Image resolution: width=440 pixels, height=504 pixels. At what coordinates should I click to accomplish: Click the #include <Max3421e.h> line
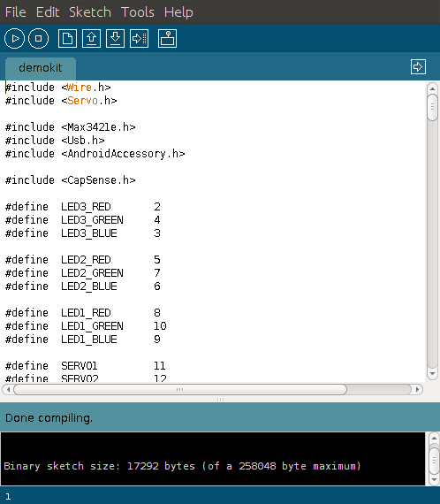tap(71, 127)
